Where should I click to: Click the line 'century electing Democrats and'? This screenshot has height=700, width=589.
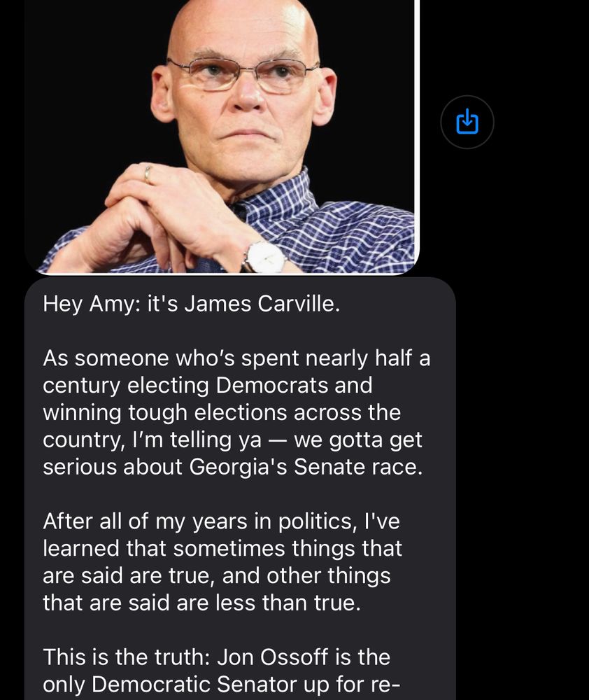pyautogui.click(x=208, y=385)
